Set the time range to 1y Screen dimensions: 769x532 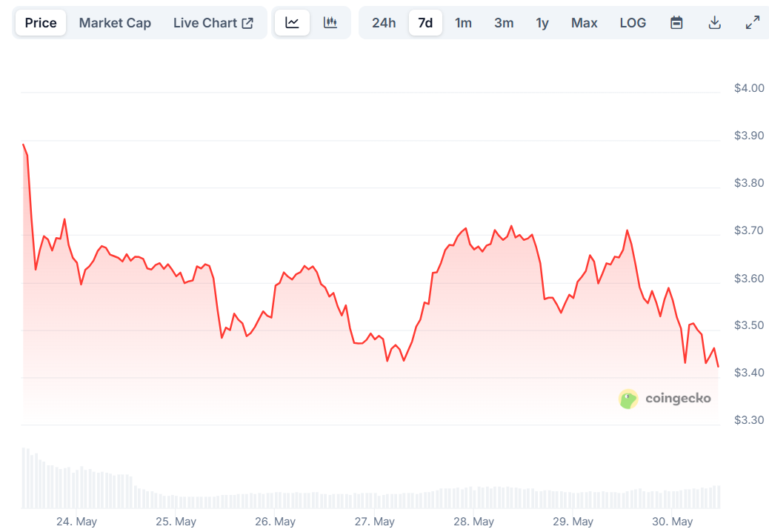[x=542, y=22]
